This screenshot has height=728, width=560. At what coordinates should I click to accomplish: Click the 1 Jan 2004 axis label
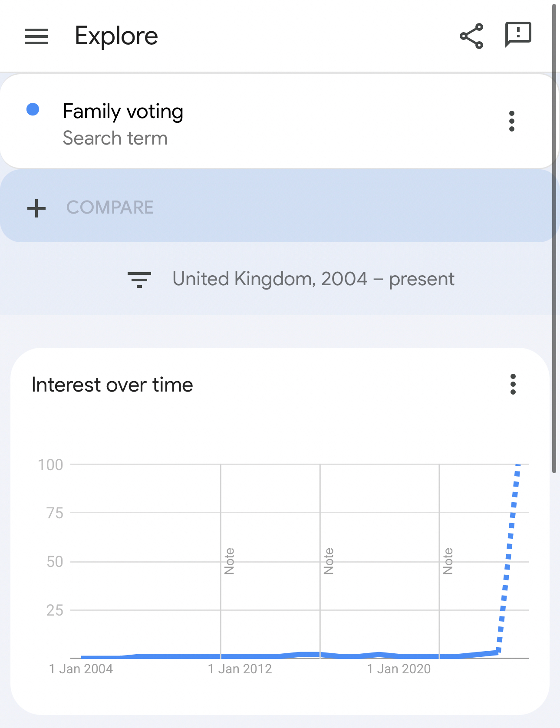81,669
